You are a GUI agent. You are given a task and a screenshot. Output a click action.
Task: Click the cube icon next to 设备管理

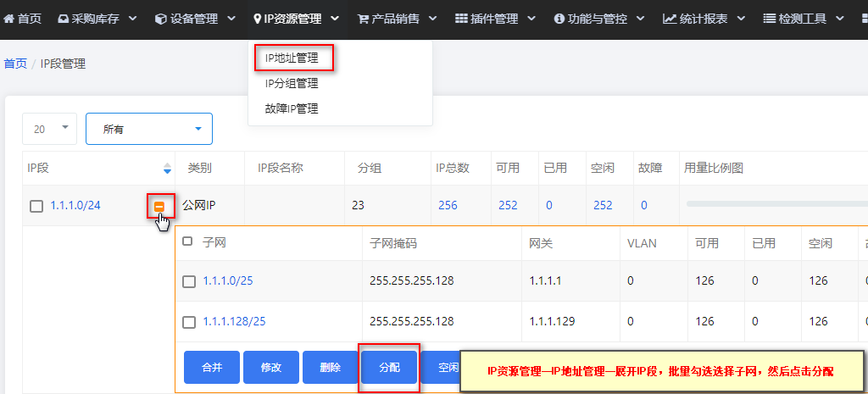click(x=161, y=19)
